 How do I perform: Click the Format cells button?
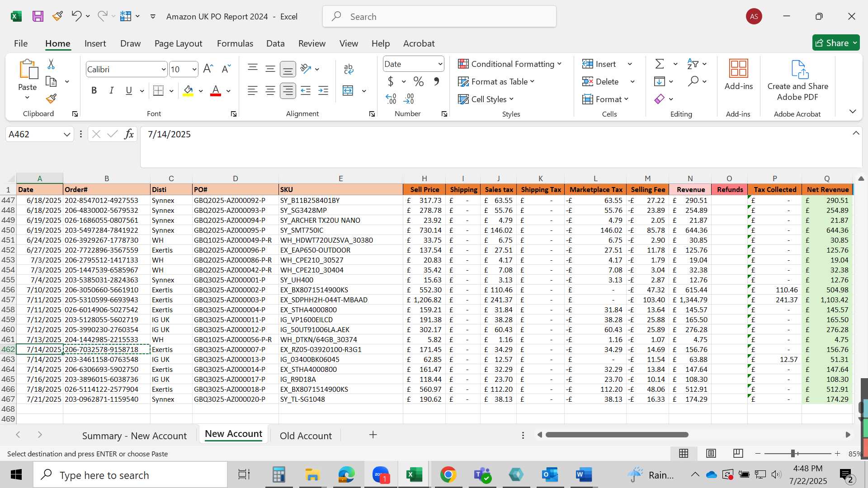point(605,99)
